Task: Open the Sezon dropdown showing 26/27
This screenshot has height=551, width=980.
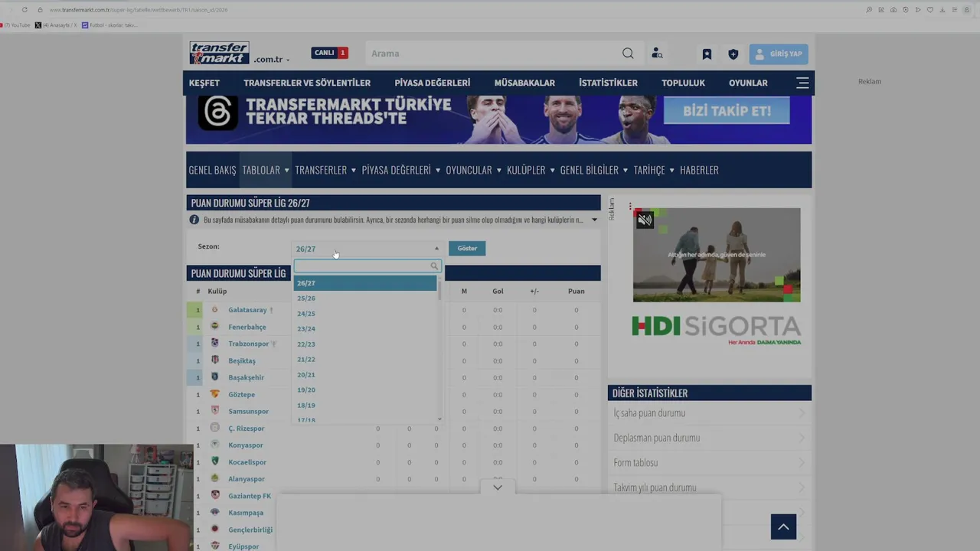Action: pyautogui.click(x=367, y=249)
